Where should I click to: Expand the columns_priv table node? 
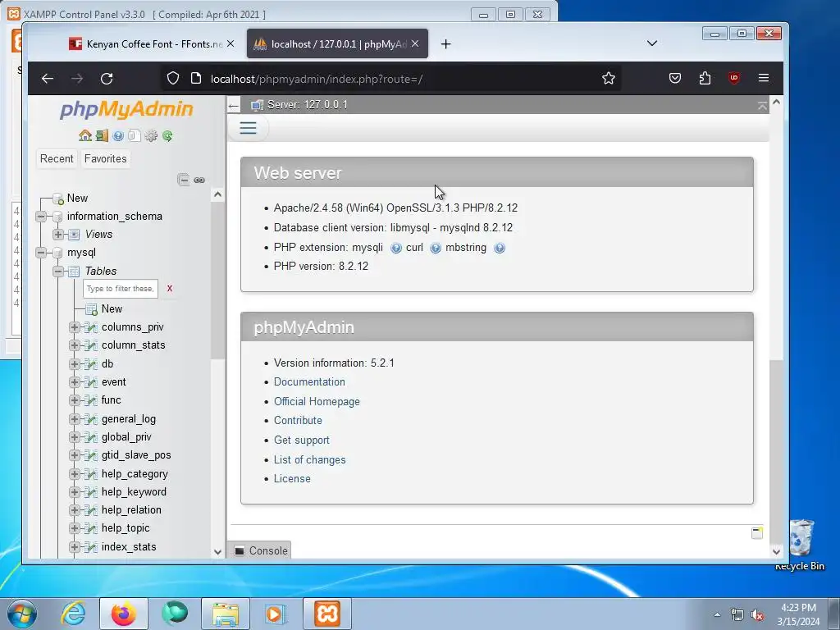(x=75, y=327)
